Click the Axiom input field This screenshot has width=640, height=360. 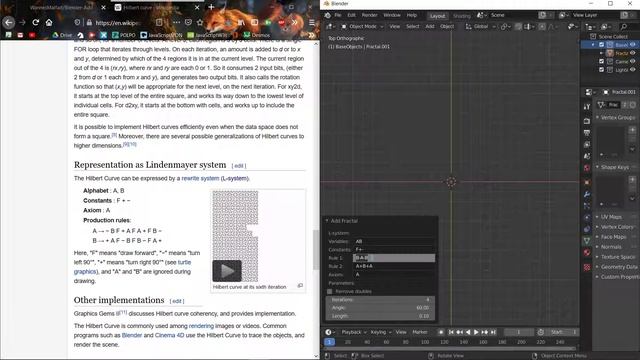(394, 275)
